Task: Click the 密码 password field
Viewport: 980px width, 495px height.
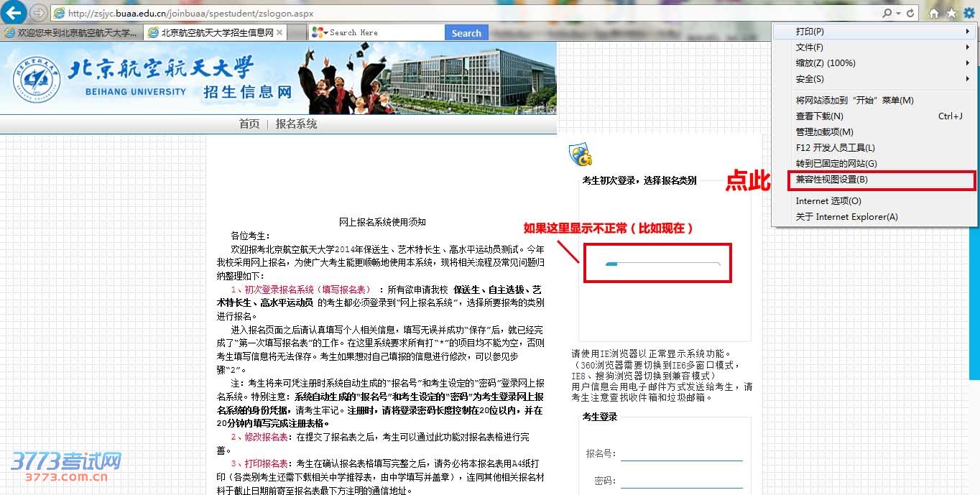Action: pos(681,481)
